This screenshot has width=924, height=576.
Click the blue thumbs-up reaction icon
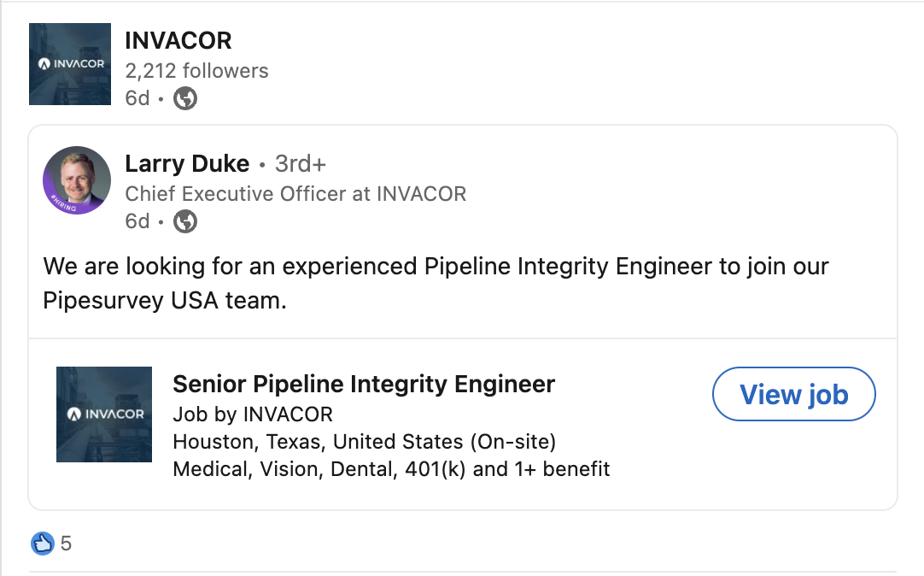[43, 543]
